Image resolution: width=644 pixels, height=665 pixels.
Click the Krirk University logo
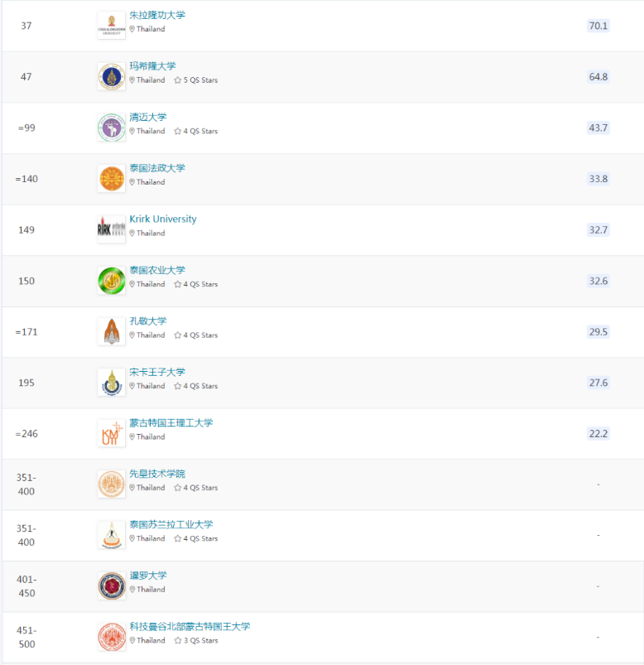pos(111,229)
